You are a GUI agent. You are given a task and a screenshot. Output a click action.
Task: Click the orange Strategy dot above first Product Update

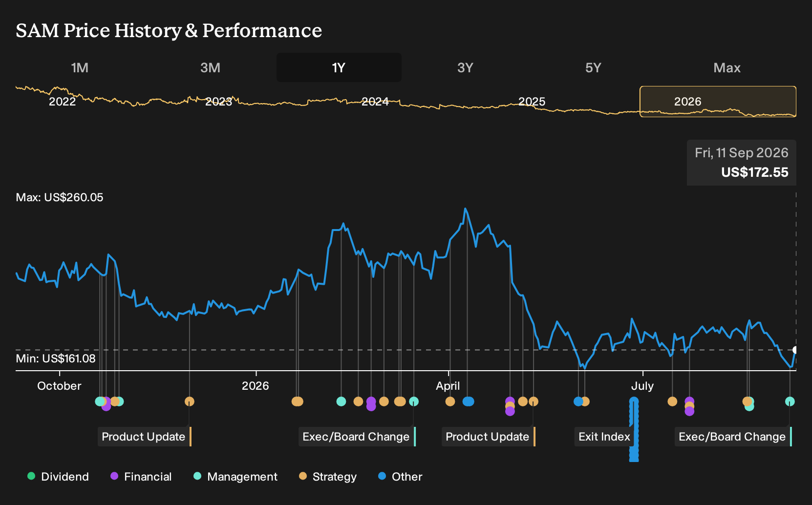(190, 401)
